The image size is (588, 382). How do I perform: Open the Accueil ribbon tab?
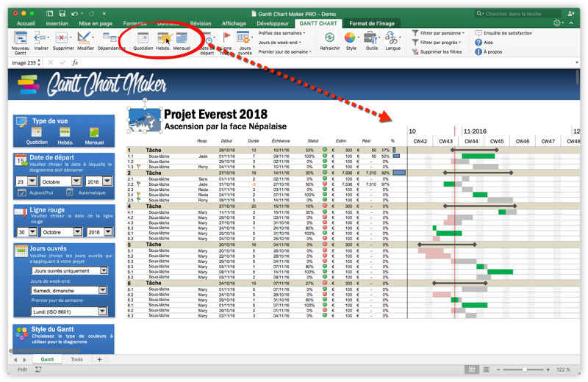26,24
